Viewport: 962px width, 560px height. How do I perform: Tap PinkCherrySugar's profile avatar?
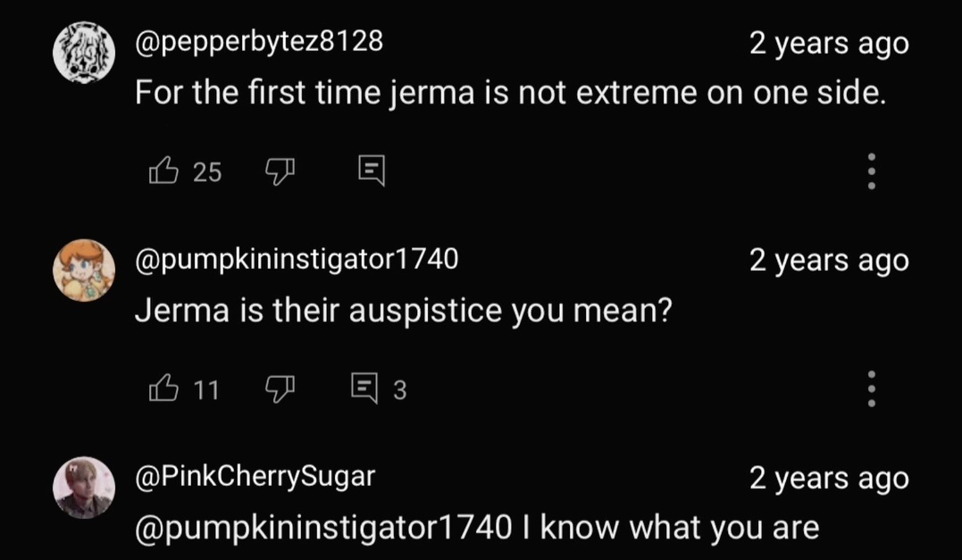[84, 489]
